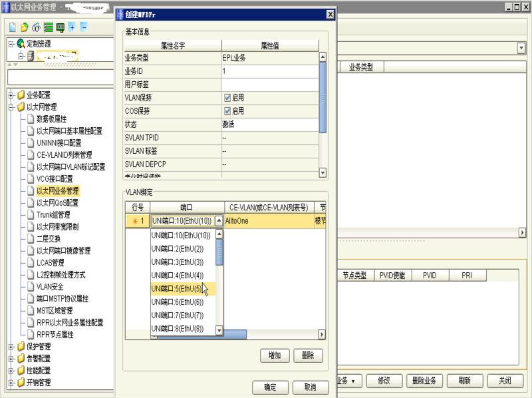Click the blue minus toolbar icon

point(84,28)
